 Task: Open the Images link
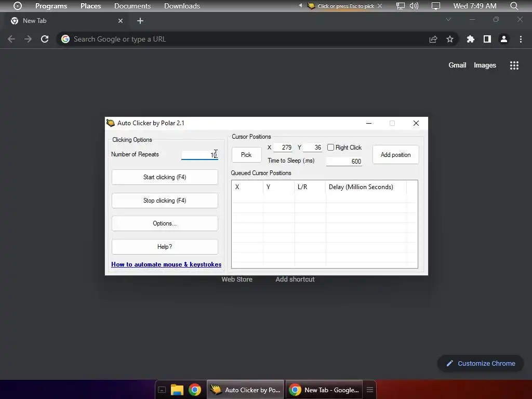coord(485,65)
